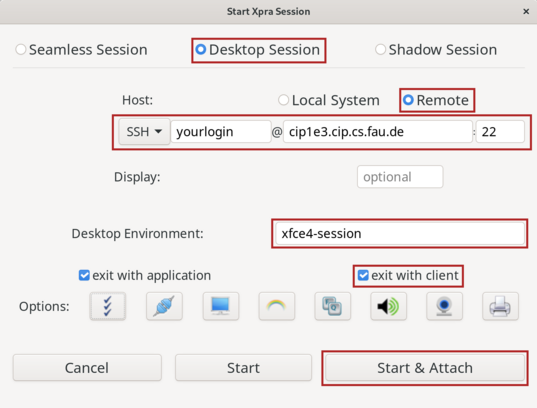
Task: Focus the yourlogin username field
Action: (x=221, y=132)
